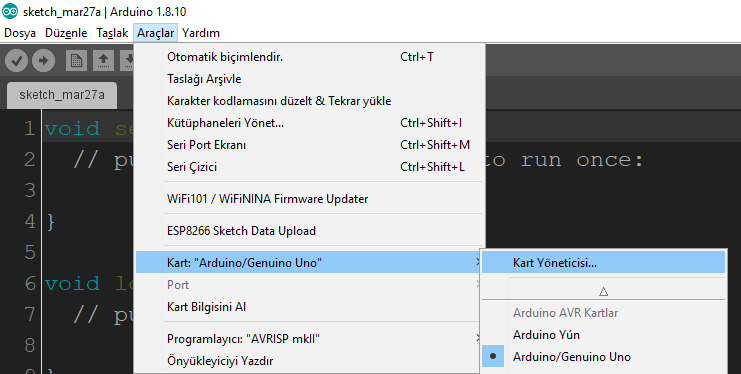Choose Taslağı Arşivle
The width and height of the screenshot is (741, 374).
(310, 79)
